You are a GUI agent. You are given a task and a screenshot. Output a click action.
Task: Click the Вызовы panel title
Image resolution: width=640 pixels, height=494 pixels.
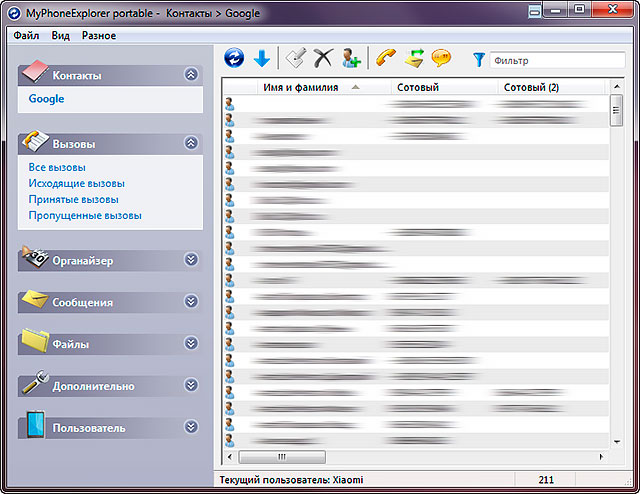pyautogui.click(x=74, y=144)
